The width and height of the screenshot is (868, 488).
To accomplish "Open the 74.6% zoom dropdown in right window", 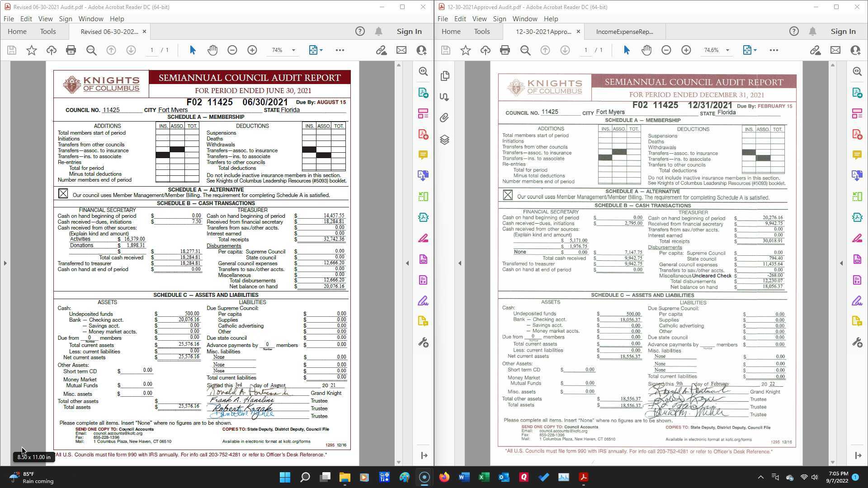I will (727, 50).
